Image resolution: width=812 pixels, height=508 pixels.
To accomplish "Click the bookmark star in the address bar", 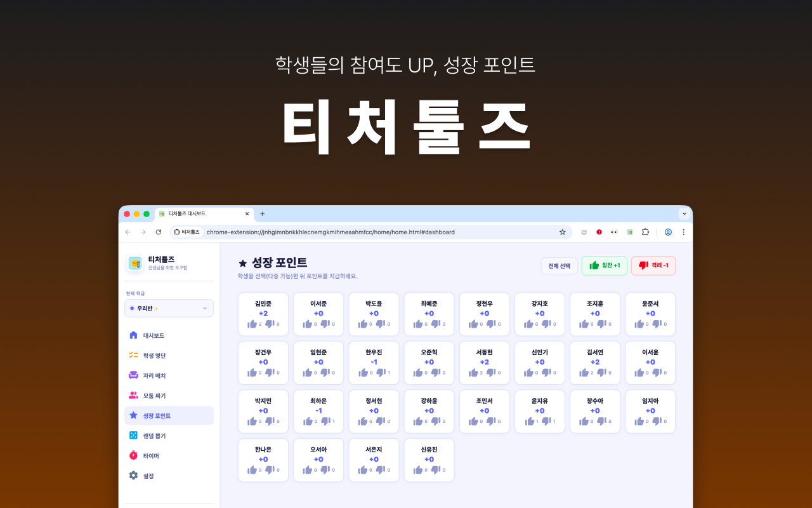I will pyautogui.click(x=562, y=232).
